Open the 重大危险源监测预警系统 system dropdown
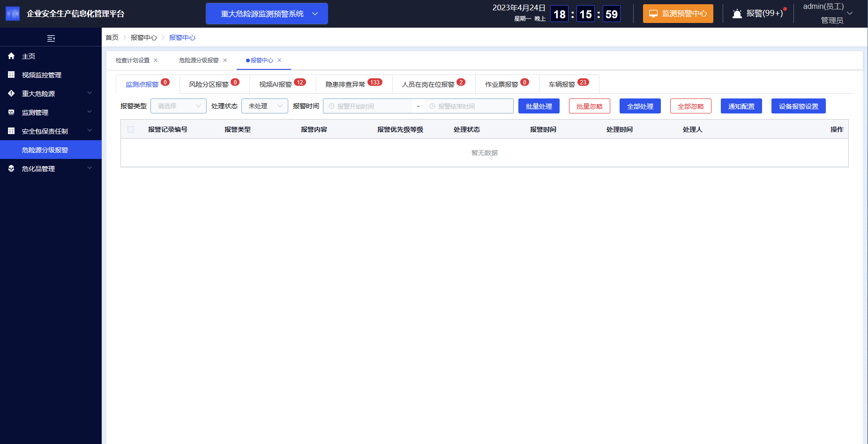Image resolution: width=868 pixels, height=444 pixels. pos(267,14)
